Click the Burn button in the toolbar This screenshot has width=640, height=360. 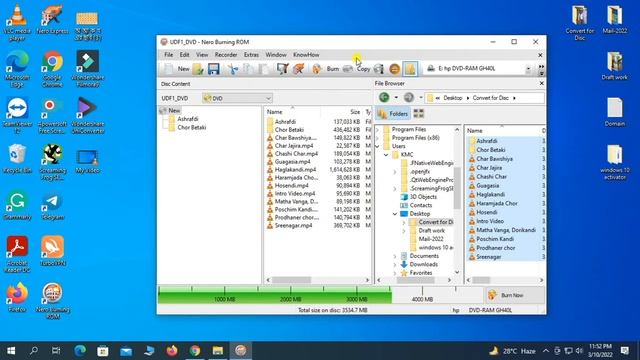[327, 69]
